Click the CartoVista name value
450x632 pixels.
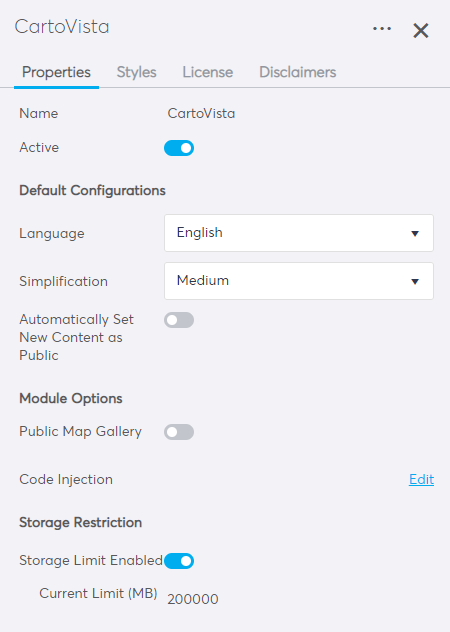pos(201,113)
